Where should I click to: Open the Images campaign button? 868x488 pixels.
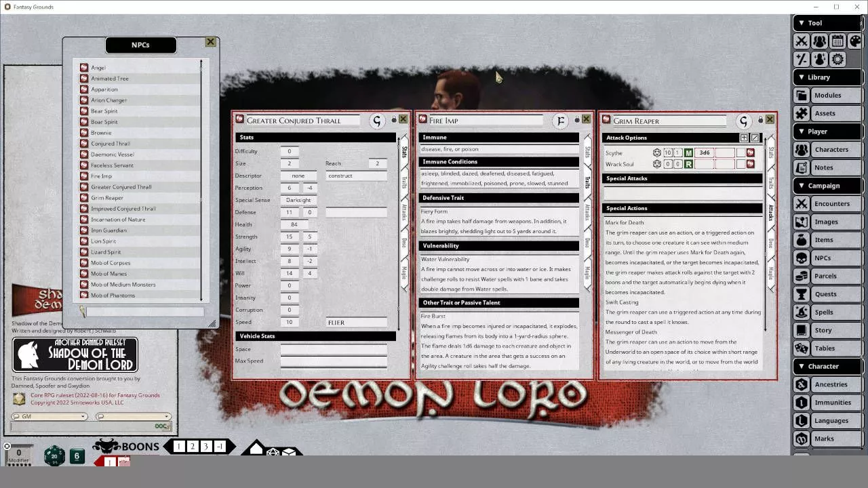point(827,222)
